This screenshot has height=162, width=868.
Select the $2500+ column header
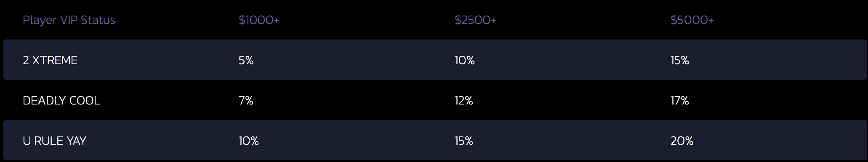coord(475,20)
